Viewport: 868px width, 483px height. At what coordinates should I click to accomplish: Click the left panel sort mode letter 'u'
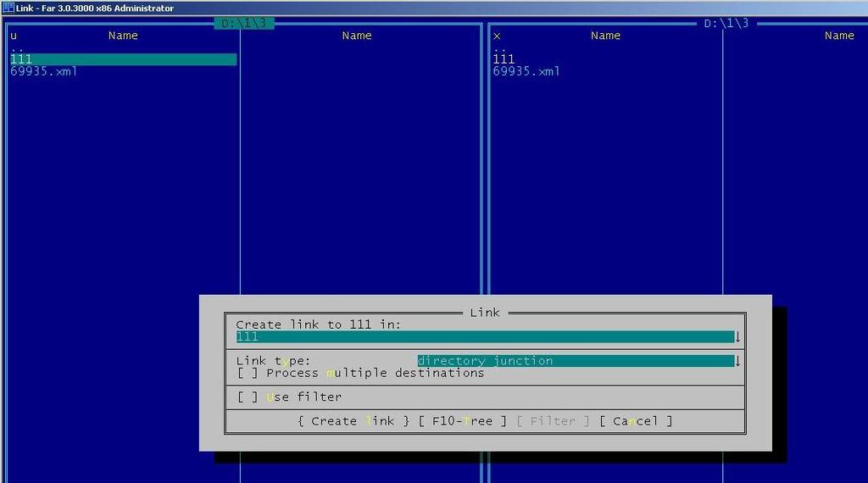14,36
